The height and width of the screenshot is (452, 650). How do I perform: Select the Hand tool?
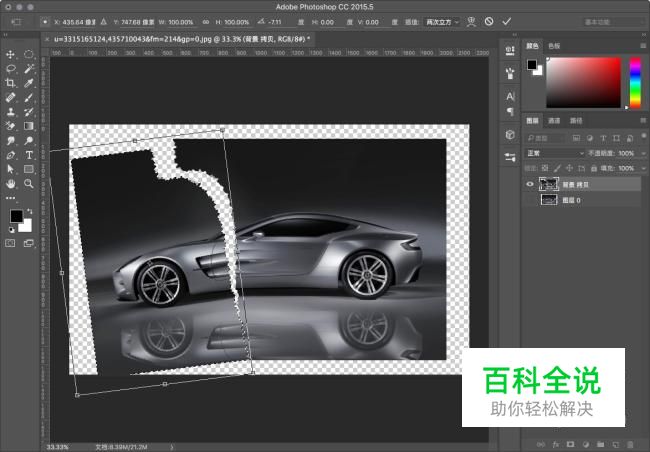[x=11, y=184]
